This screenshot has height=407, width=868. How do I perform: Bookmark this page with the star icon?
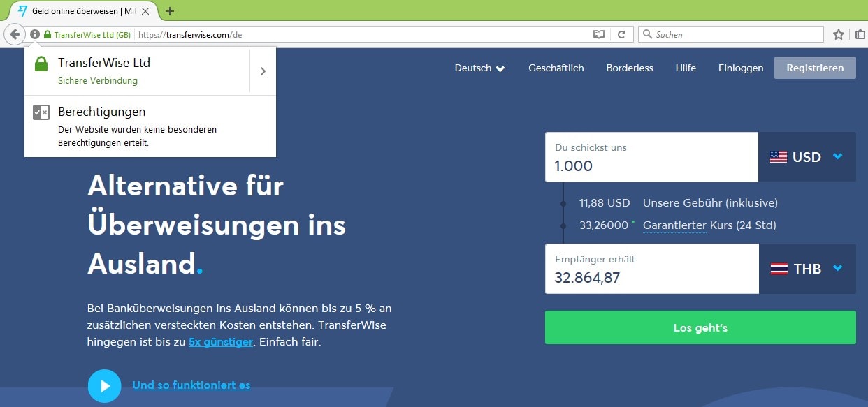click(839, 34)
